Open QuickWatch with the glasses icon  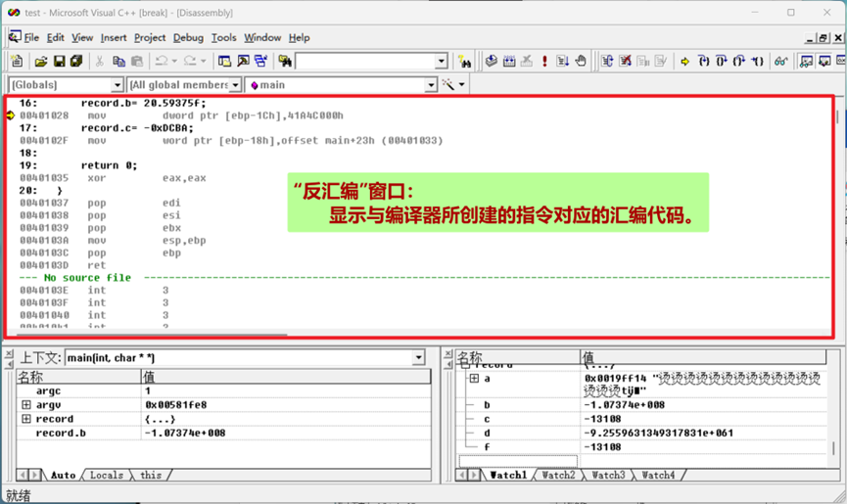point(780,62)
